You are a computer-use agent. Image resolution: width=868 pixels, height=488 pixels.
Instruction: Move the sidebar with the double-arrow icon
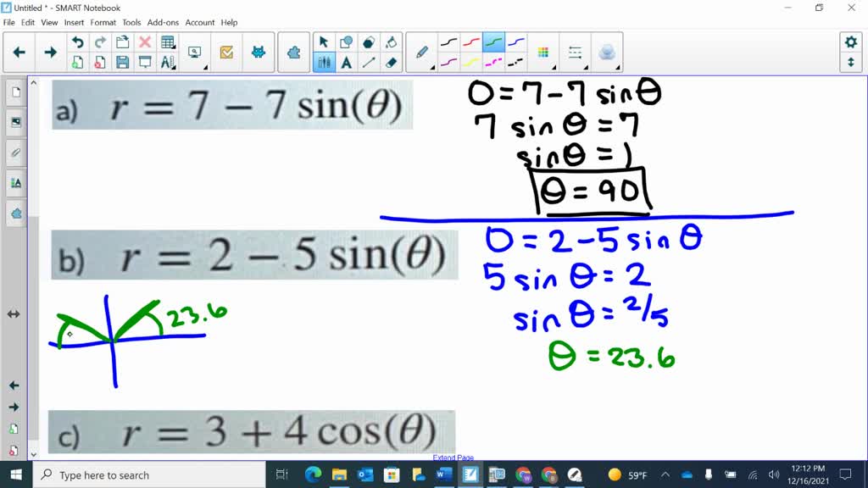(14, 314)
